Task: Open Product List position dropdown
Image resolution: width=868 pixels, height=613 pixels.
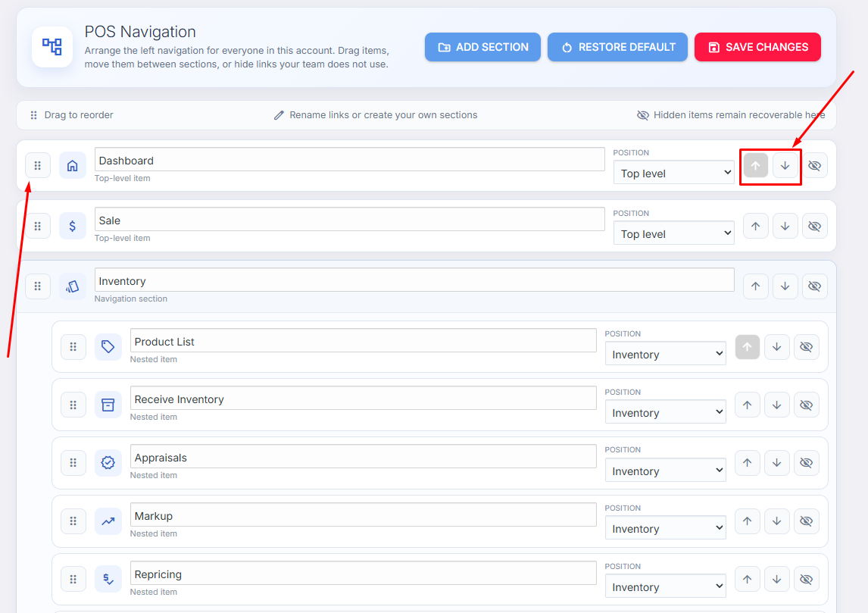Action: click(666, 354)
